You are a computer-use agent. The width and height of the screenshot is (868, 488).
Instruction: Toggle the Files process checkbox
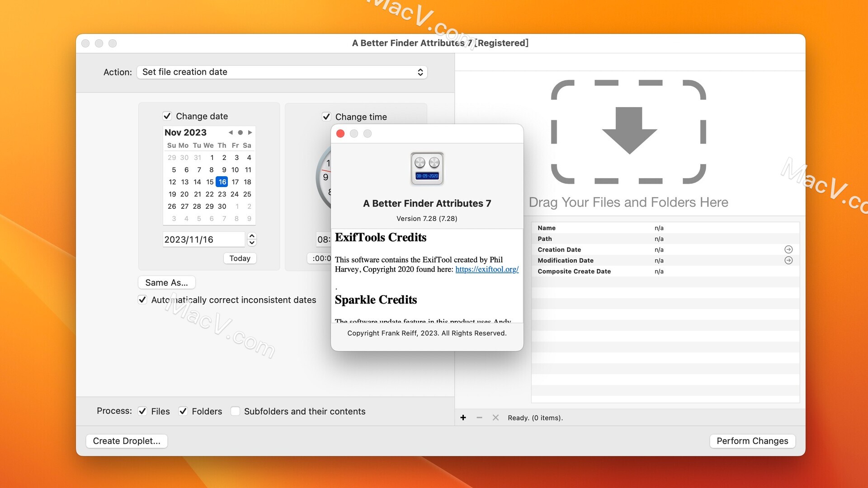142,411
